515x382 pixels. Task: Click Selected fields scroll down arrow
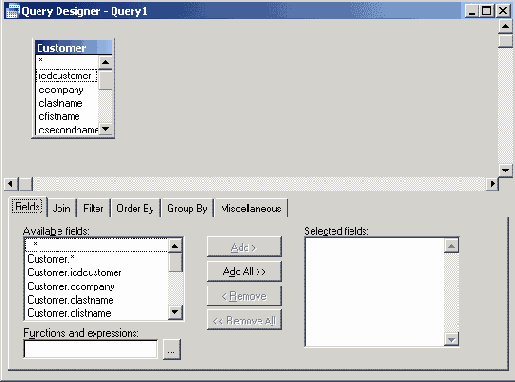[x=451, y=339]
